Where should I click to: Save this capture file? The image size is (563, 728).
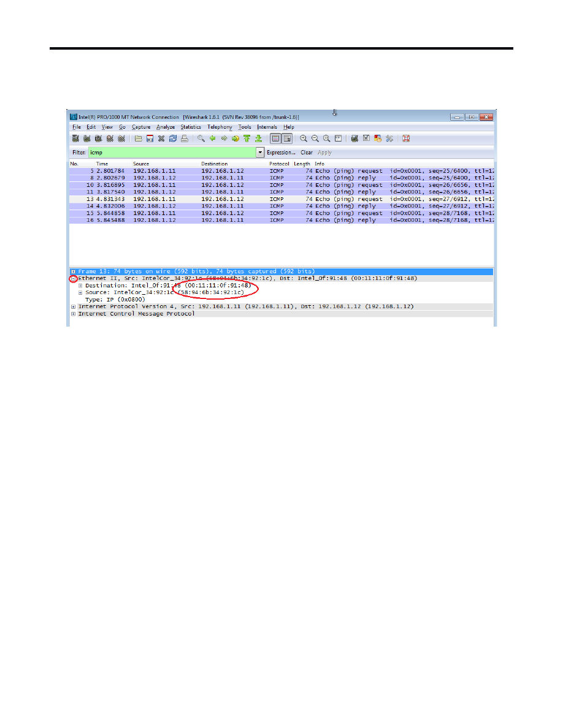point(150,138)
